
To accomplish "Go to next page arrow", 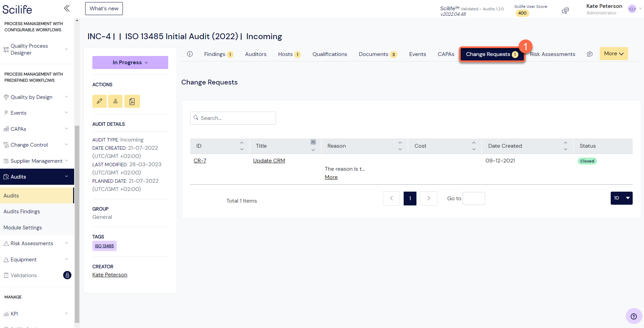I will pos(429,199).
